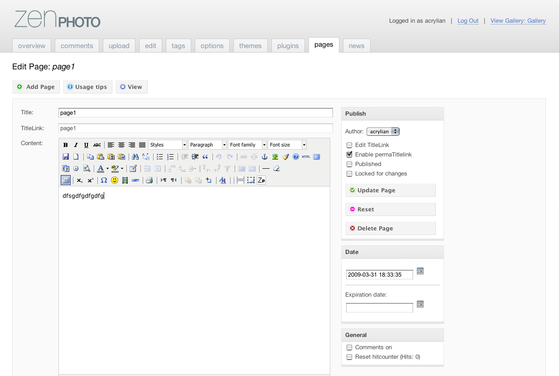This screenshot has width=560, height=376.
Task: Open the upload tab
Action: 119,46
